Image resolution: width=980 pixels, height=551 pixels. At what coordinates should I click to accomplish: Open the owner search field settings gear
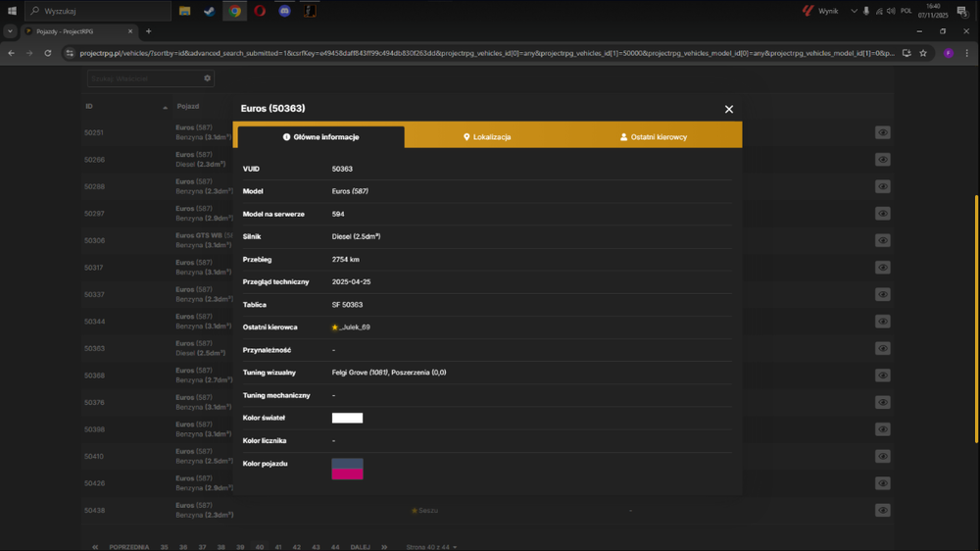click(208, 78)
